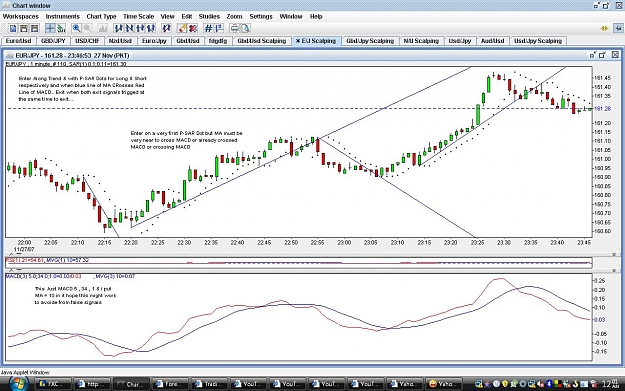Select the second blue line drawing tool
Screen dimensions: 625x391
tap(129, 28)
